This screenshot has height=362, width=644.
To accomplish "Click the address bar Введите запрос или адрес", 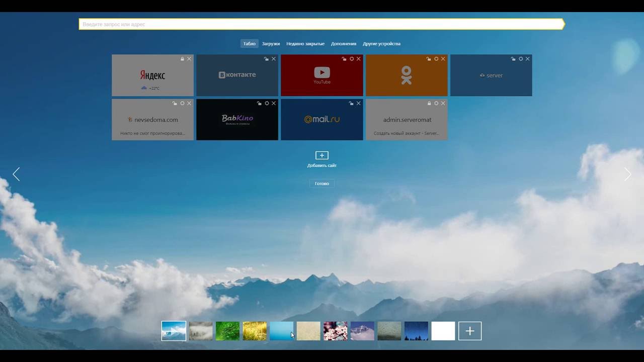I will pos(321,24).
